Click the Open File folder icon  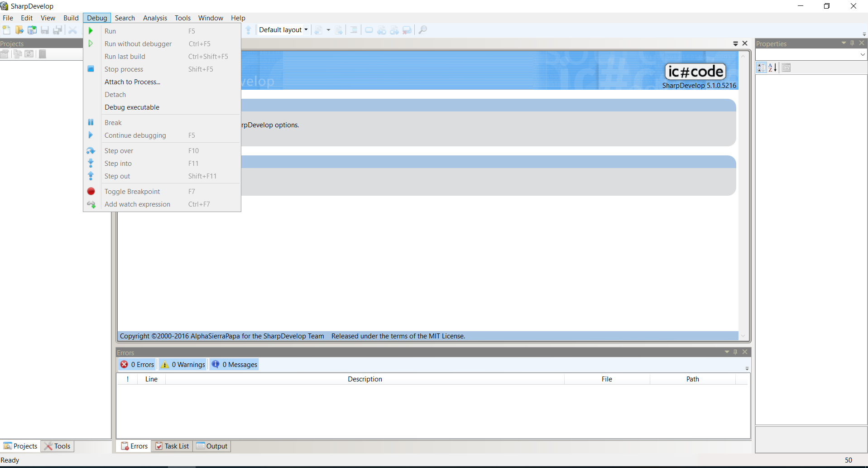coord(19,30)
